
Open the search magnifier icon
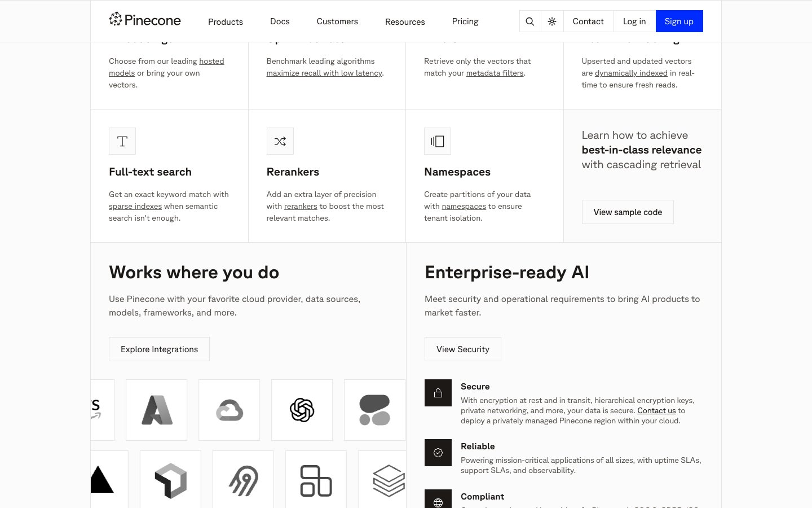(529, 21)
